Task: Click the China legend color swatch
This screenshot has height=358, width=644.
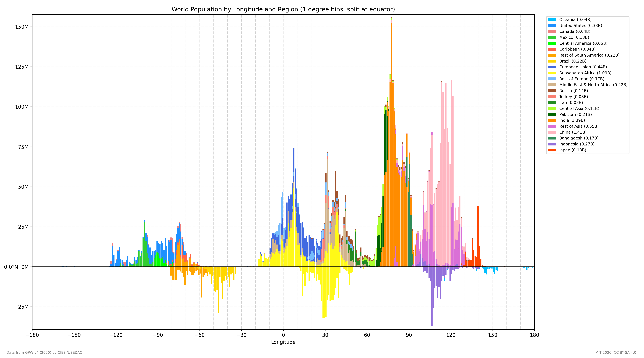Action: click(552, 132)
